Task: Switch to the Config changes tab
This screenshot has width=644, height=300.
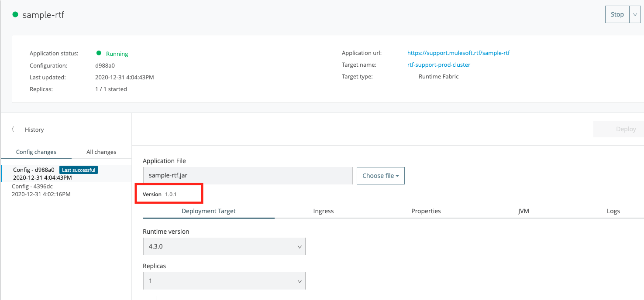Action: (36, 152)
